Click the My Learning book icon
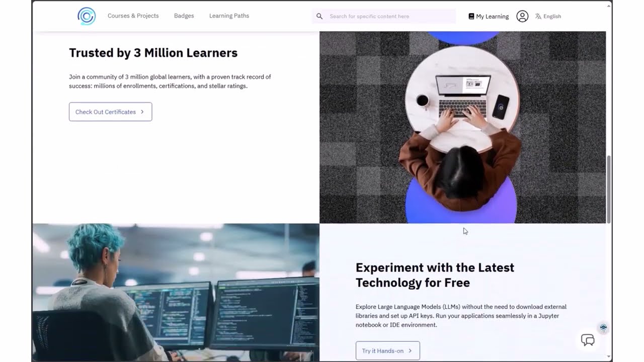Image resolution: width=644 pixels, height=362 pixels. click(x=471, y=16)
